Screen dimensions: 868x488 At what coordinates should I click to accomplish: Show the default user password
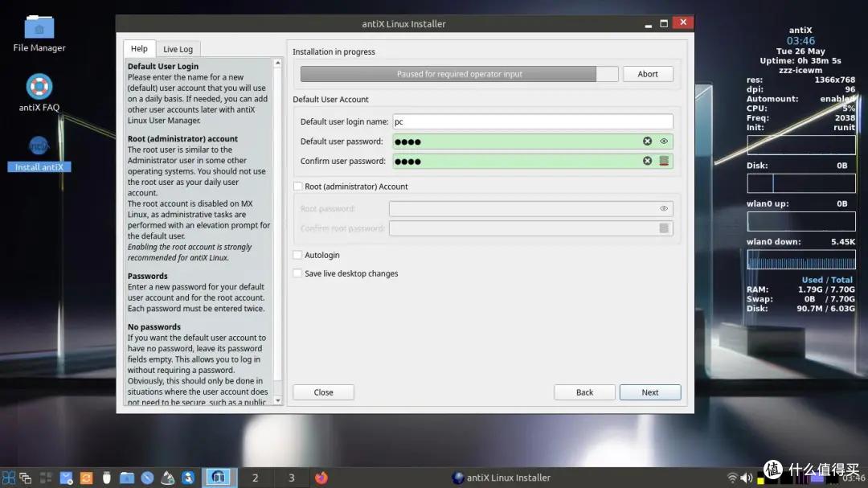664,141
